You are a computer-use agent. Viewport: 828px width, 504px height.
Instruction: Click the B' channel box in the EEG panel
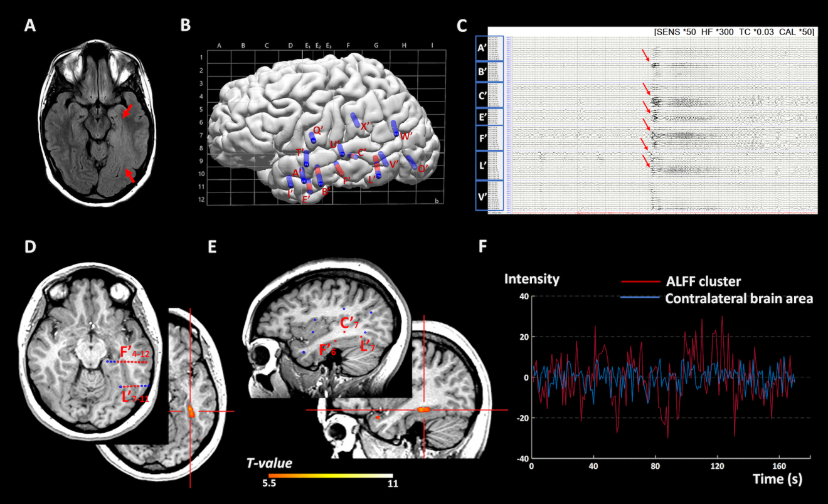tap(489, 71)
